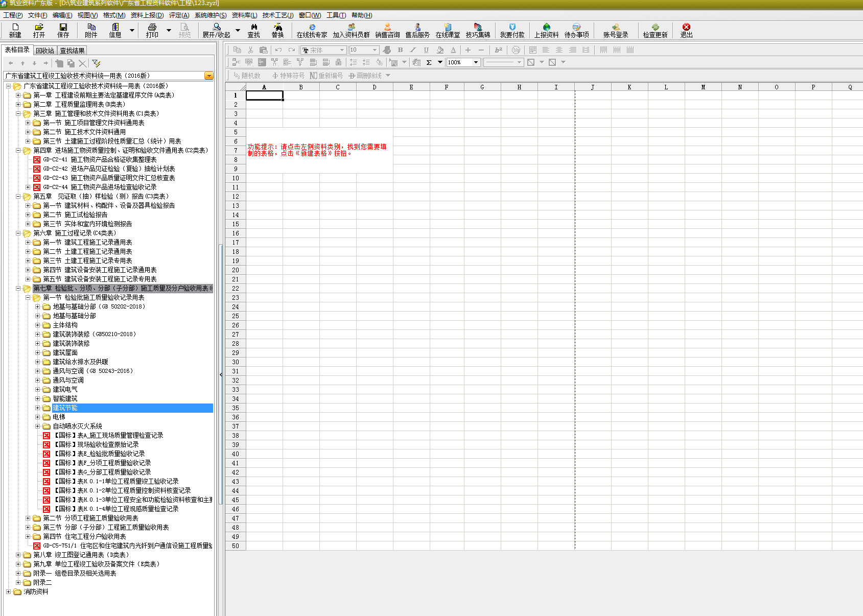Collapse 第七章 检验批 tree node
Screen dimensions: 863x616
pyautogui.click(x=18, y=289)
